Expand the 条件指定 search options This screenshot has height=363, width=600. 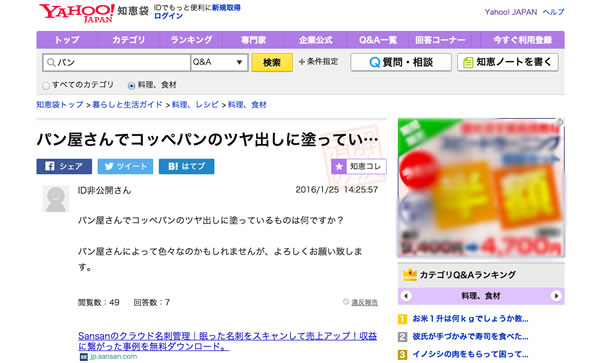(318, 62)
